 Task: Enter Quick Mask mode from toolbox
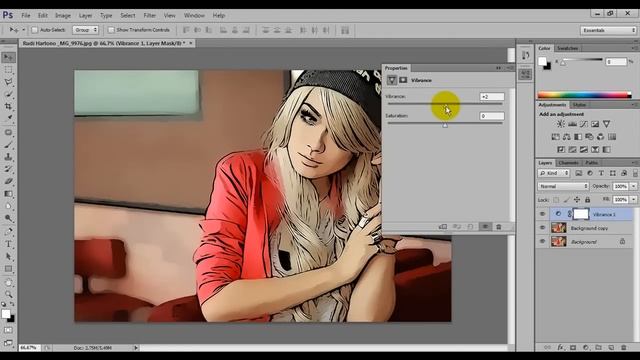point(9,330)
